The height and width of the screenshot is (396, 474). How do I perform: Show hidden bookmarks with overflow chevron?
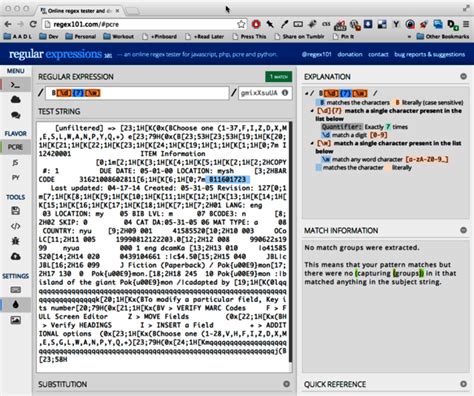coord(409,37)
